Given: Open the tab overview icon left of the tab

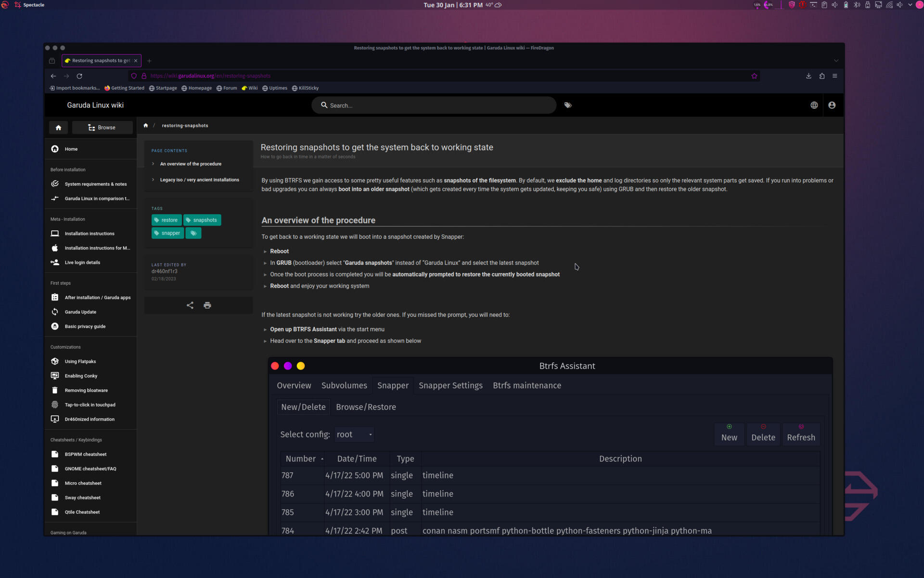Looking at the screenshot, I should coord(52,61).
